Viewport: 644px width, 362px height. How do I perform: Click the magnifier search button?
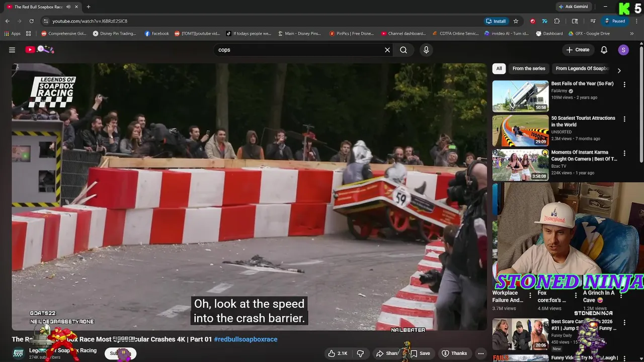tap(404, 50)
